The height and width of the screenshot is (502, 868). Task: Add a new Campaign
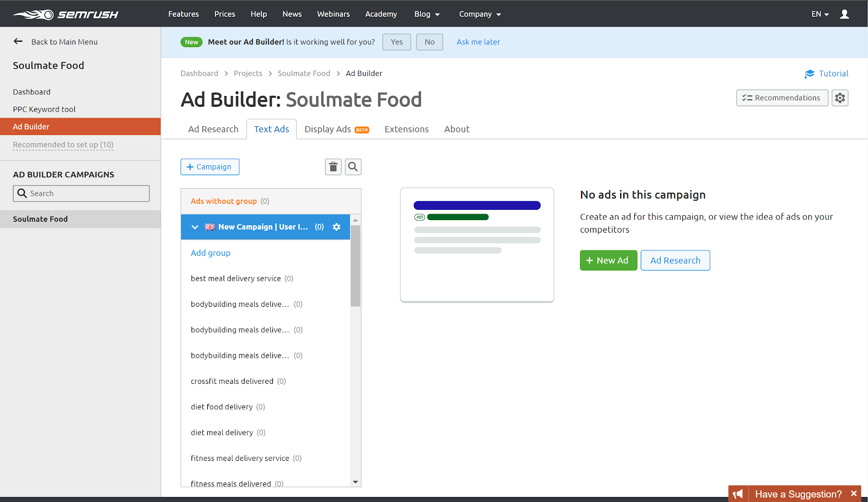210,167
